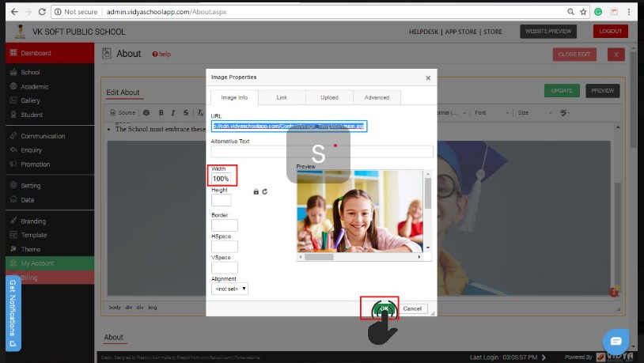
Task: Reload the page with refresh icon
Action: click(42, 12)
